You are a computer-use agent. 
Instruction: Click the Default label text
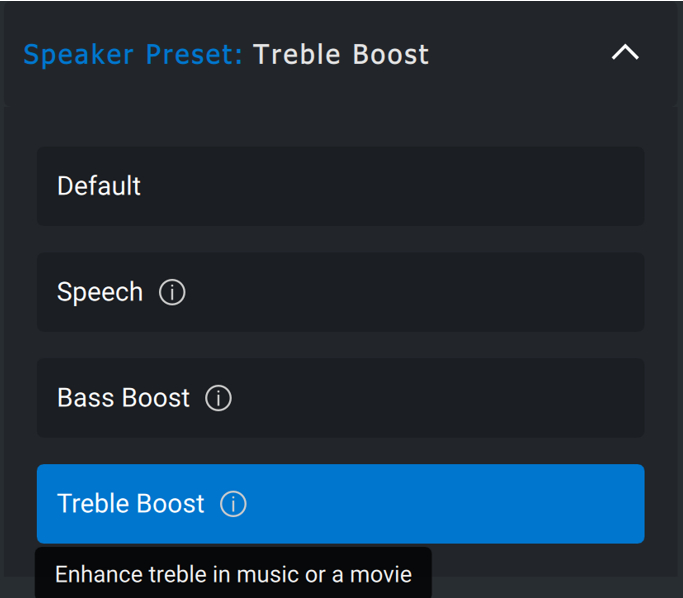click(99, 186)
